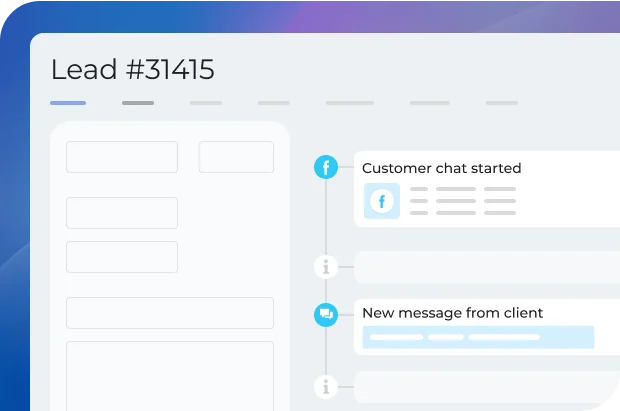Click inside the large text area at the bottom left
The height and width of the screenshot is (411, 620).
pos(170,375)
